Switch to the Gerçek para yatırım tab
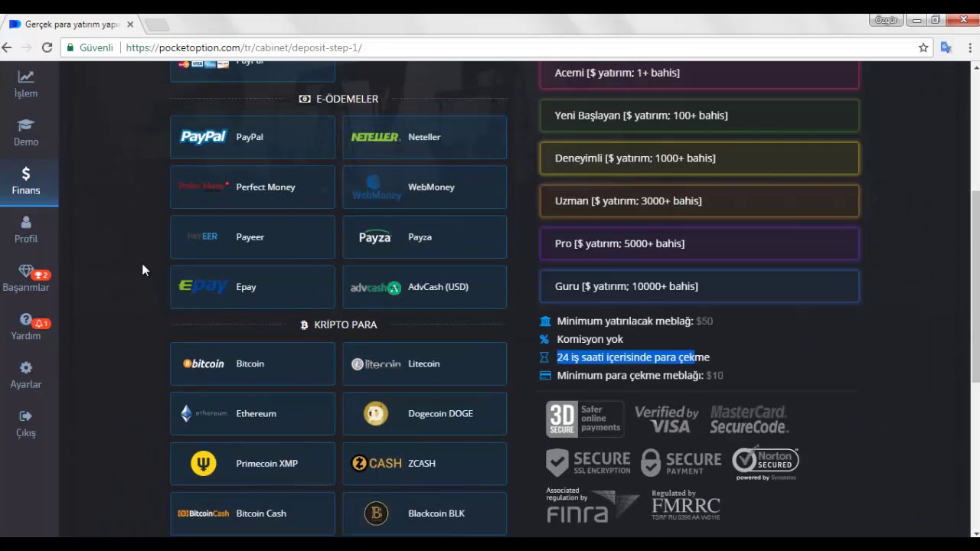Screen dimensions: 980x551 coord(72,24)
